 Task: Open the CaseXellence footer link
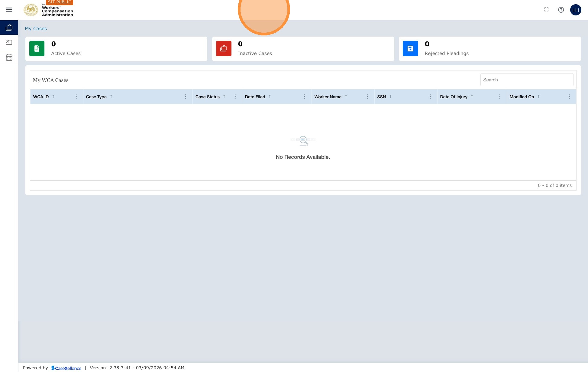click(66, 368)
